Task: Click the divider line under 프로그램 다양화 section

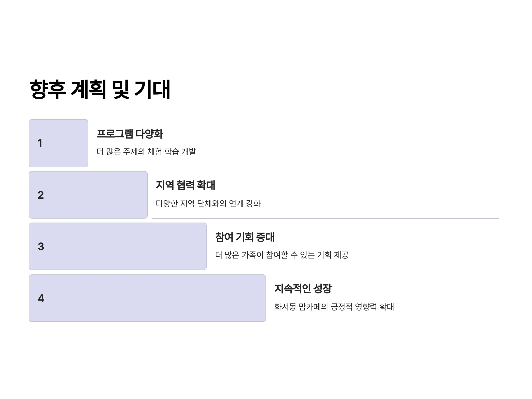Action: (x=295, y=167)
